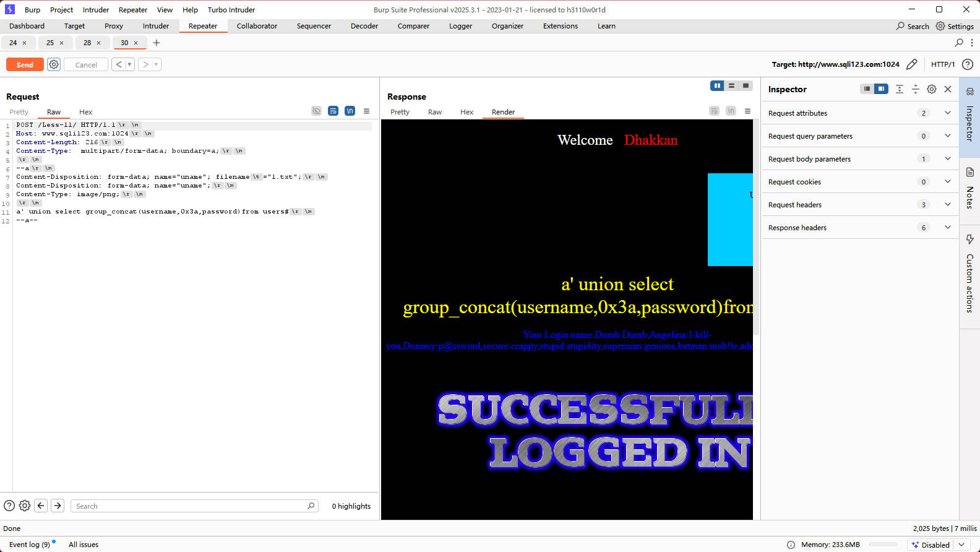Click the Response panel vertical scrollbar

click(756, 226)
